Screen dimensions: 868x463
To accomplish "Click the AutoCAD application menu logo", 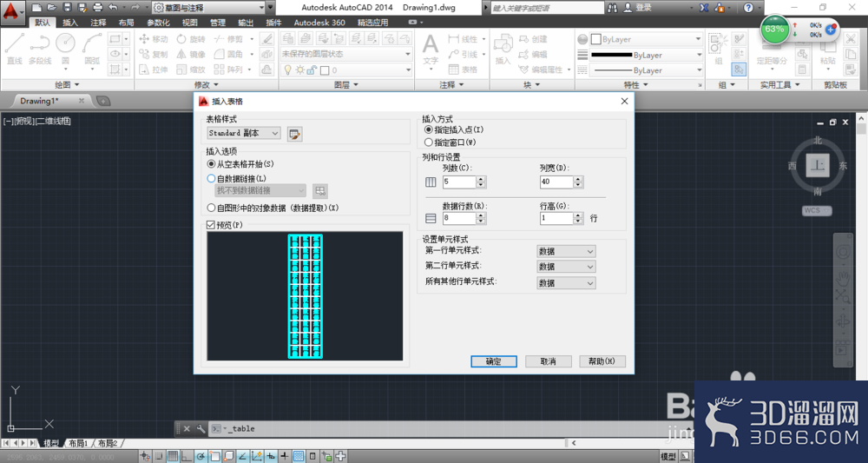I will 10,10.
